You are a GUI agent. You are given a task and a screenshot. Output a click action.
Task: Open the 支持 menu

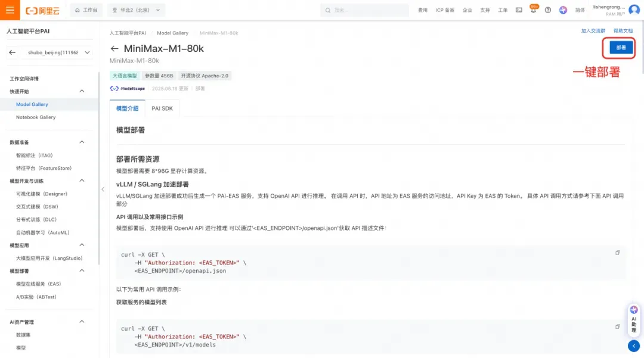[485, 10]
